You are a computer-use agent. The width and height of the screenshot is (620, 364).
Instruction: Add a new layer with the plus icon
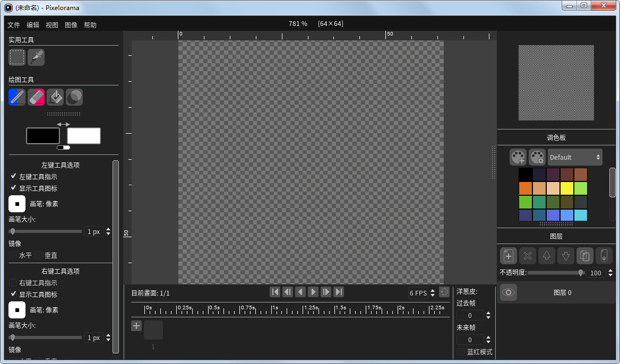click(x=508, y=256)
